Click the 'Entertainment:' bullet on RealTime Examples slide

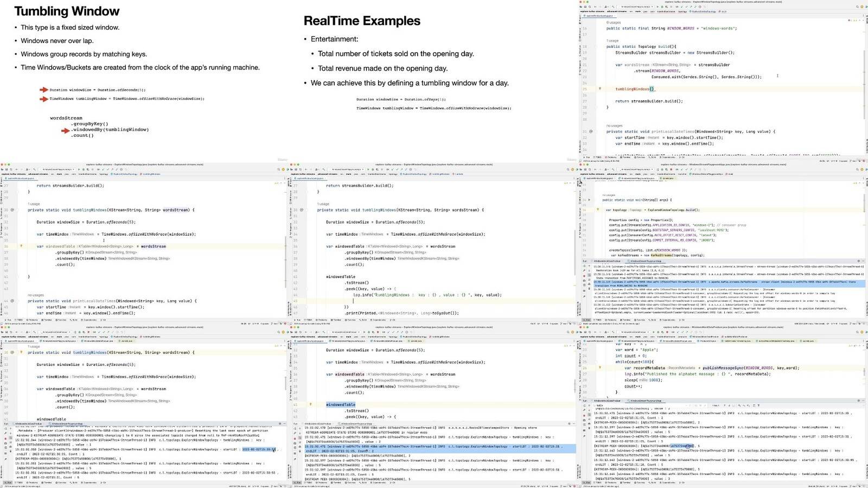click(x=334, y=39)
